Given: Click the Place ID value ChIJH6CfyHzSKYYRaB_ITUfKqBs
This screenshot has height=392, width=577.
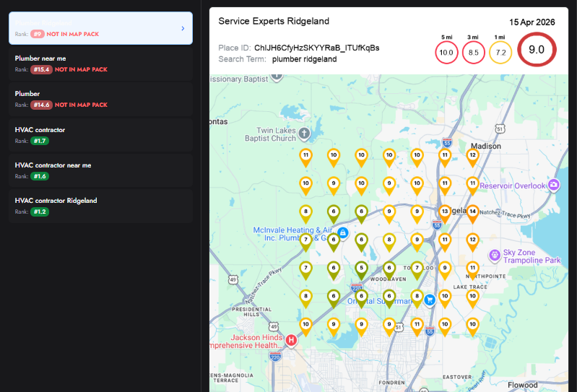Looking at the screenshot, I should [x=317, y=48].
